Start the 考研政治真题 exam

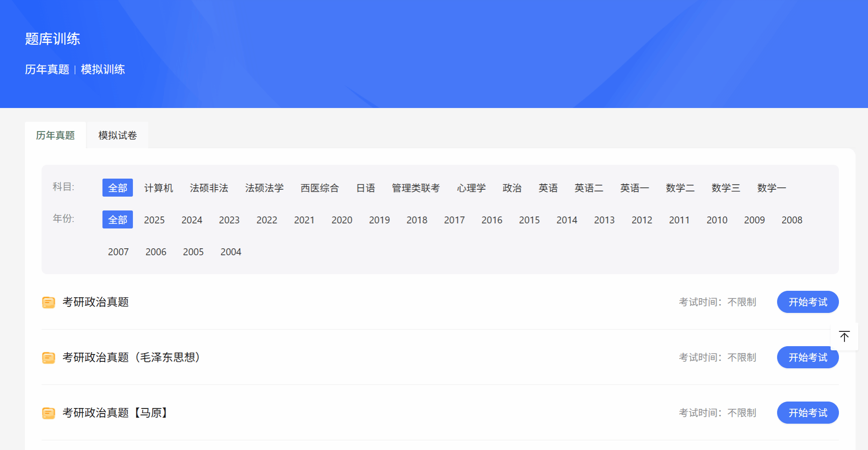click(808, 302)
